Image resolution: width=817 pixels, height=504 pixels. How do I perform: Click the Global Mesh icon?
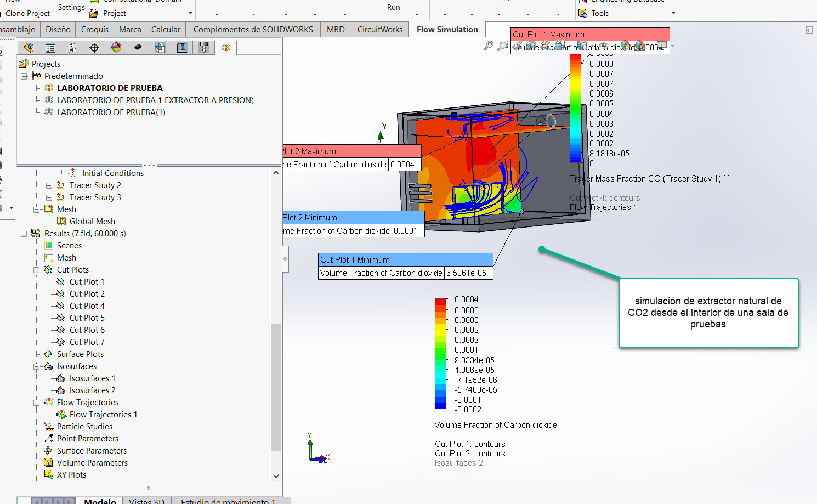pyautogui.click(x=61, y=222)
